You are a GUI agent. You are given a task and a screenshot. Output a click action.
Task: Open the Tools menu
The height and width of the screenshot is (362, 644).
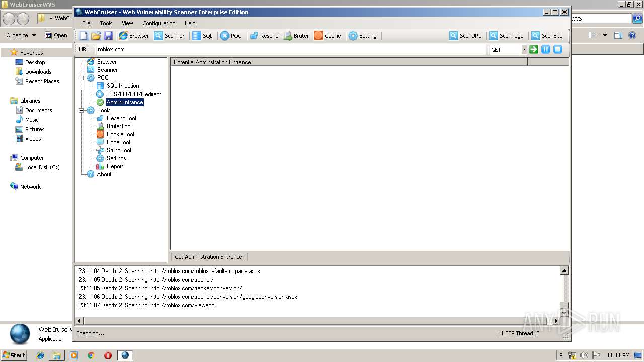point(106,23)
